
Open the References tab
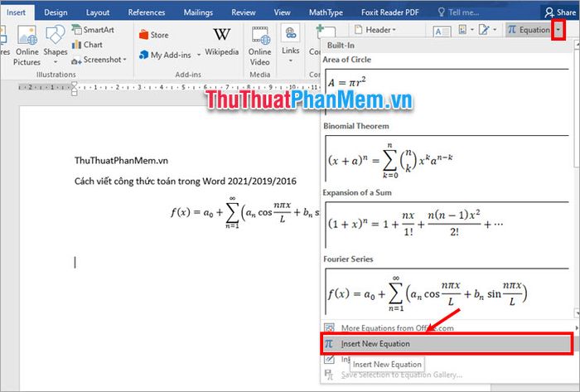click(x=147, y=12)
